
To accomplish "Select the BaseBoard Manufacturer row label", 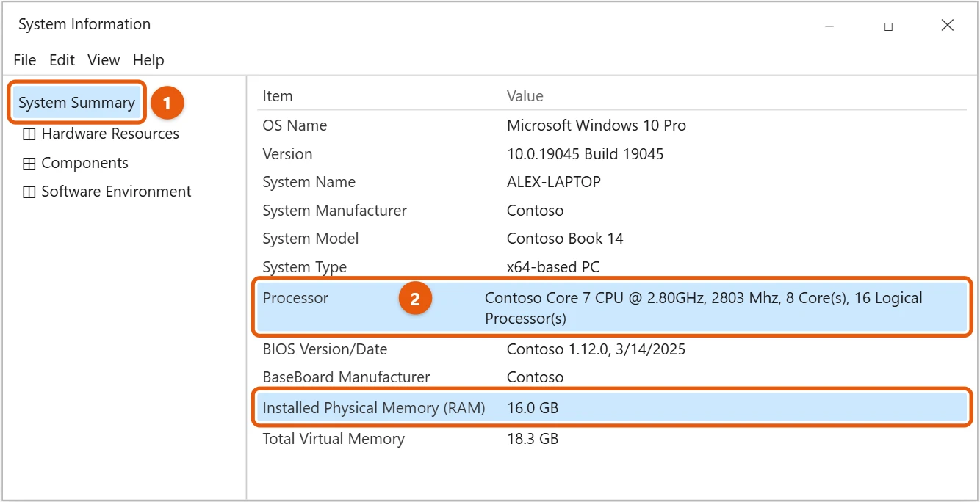I will [x=346, y=377].
